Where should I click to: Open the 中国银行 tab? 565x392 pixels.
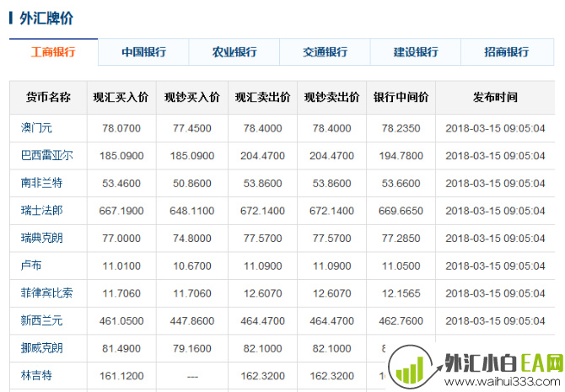143,52
